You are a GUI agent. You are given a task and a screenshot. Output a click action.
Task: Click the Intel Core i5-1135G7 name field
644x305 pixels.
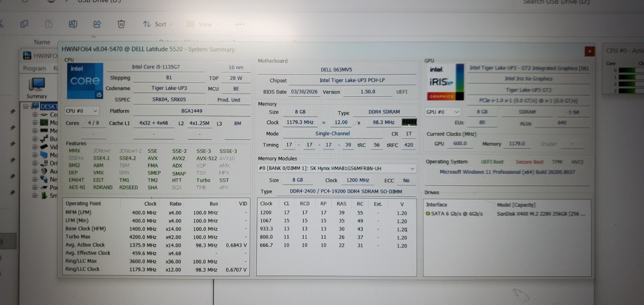coord(156,67)
